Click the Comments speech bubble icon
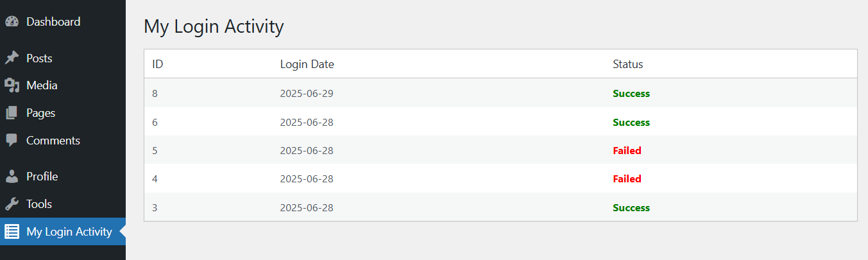The height and width of the screenshot is (260, 868). pos(12,140)
